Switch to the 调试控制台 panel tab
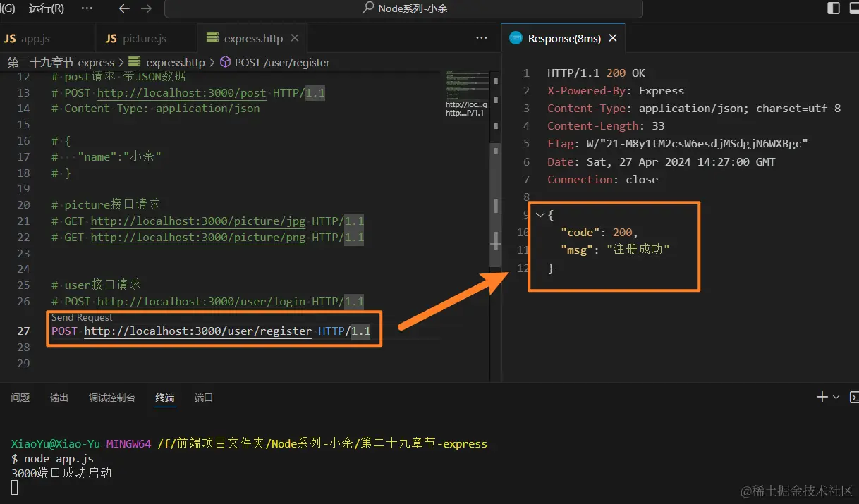This screenshot has height=504, width=859. (112, 398)
